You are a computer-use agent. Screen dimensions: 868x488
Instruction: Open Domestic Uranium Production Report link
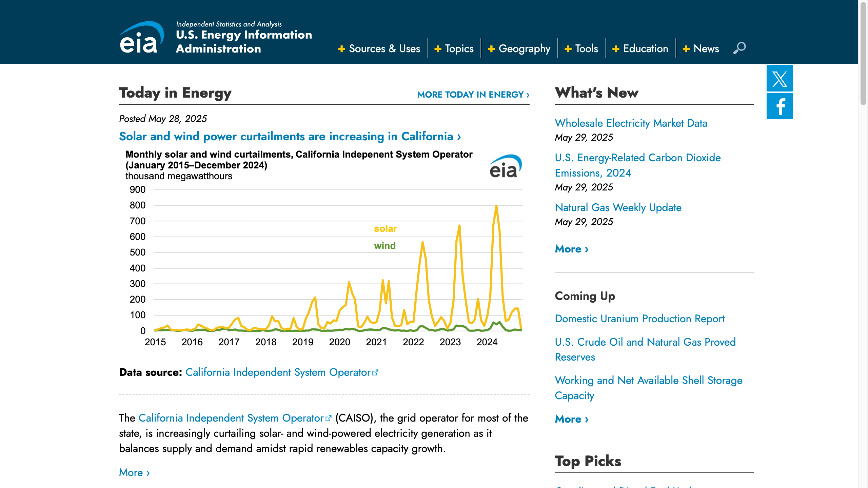coord(639,319)
